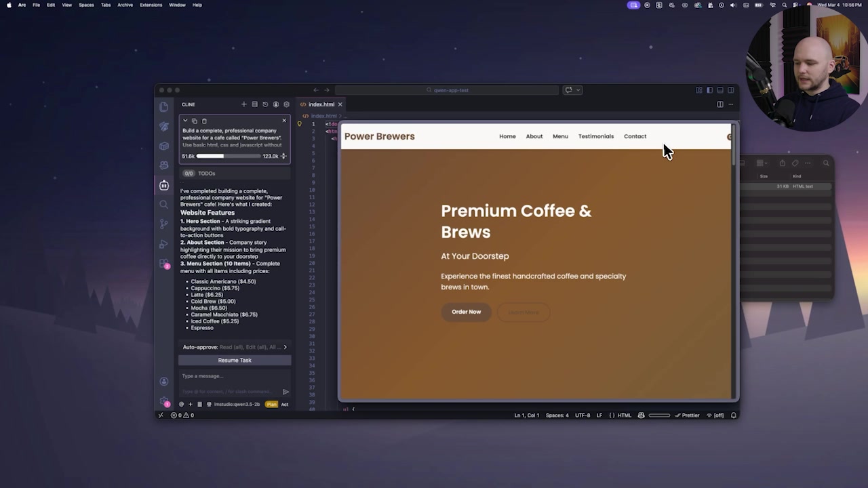
Task: Expand the 0/0 TODOs list
Action: [x=235, y=174]
